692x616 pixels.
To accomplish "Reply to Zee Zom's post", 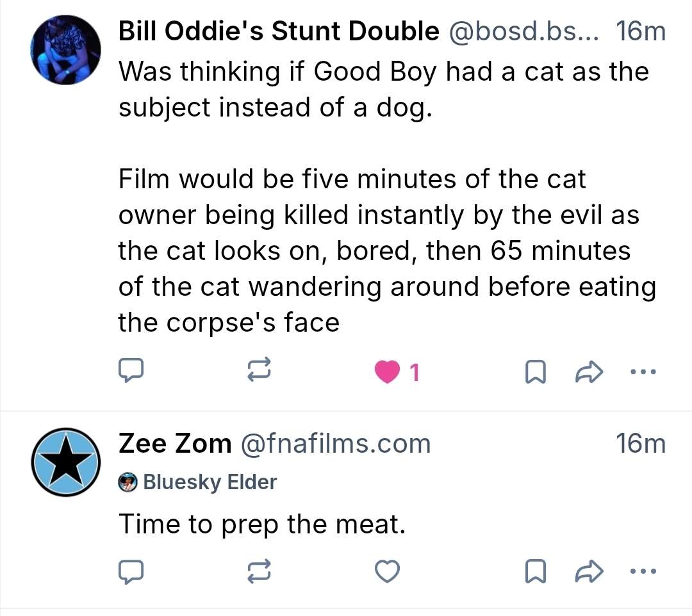I will click(131, 571).
